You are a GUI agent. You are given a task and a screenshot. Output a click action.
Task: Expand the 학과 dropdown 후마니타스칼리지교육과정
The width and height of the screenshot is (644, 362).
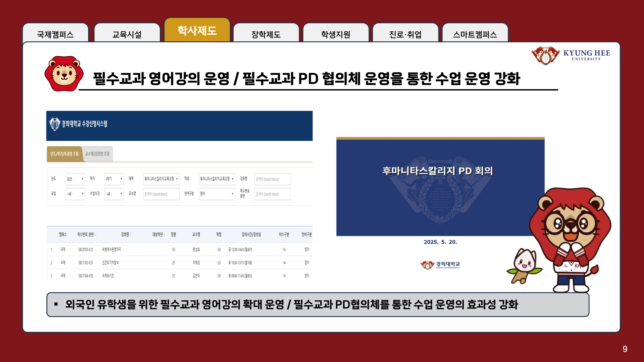tap(217, 179)
